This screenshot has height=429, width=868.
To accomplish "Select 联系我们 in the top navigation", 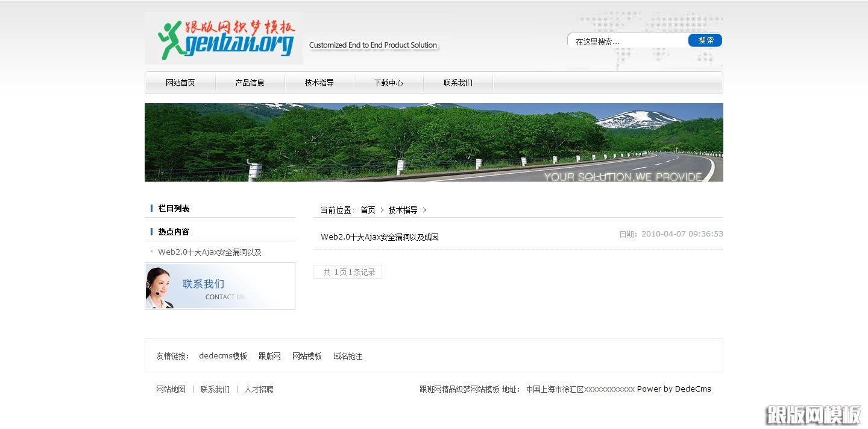I will click(458, 83).
